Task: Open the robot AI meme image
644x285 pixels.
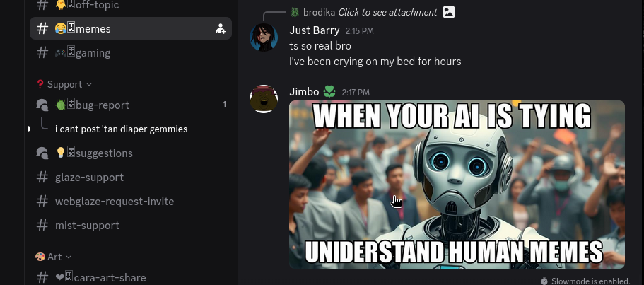Action: click(457, 185)
